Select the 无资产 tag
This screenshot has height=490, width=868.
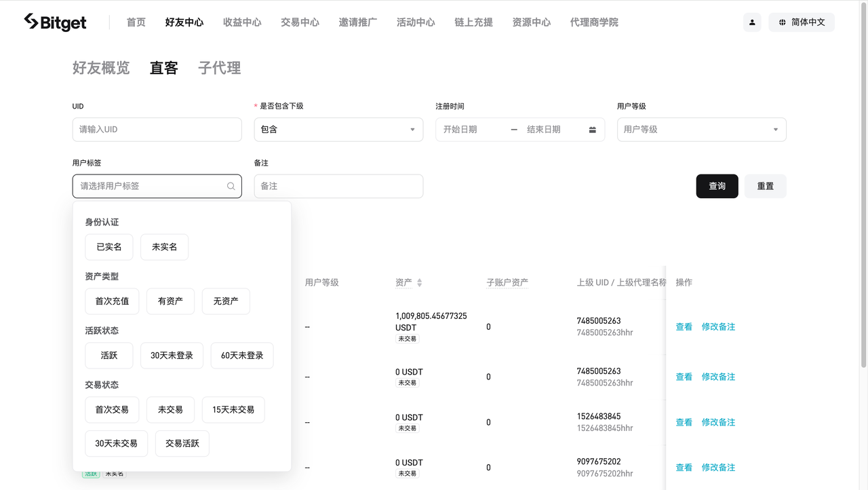click(x=226, y=301)
